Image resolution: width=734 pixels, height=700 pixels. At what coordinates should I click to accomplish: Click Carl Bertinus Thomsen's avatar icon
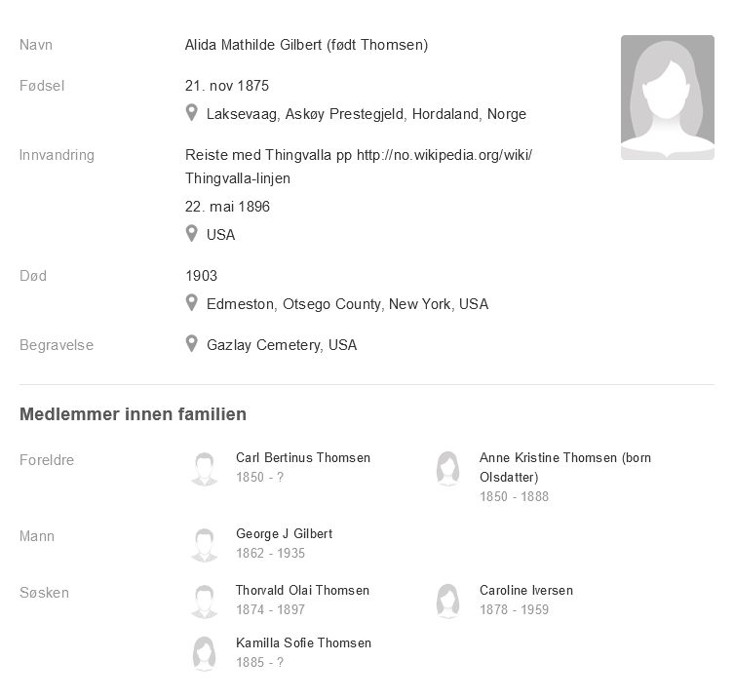pos(204,468)
